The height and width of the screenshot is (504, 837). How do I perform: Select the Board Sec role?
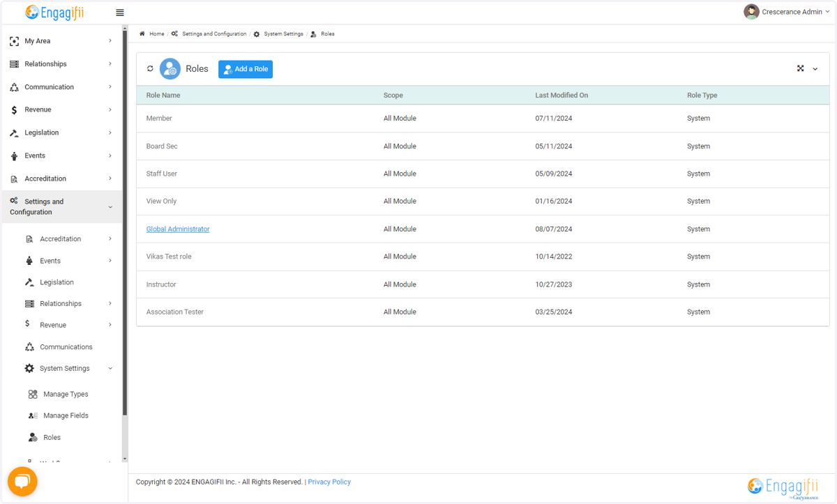coord(483,146)
